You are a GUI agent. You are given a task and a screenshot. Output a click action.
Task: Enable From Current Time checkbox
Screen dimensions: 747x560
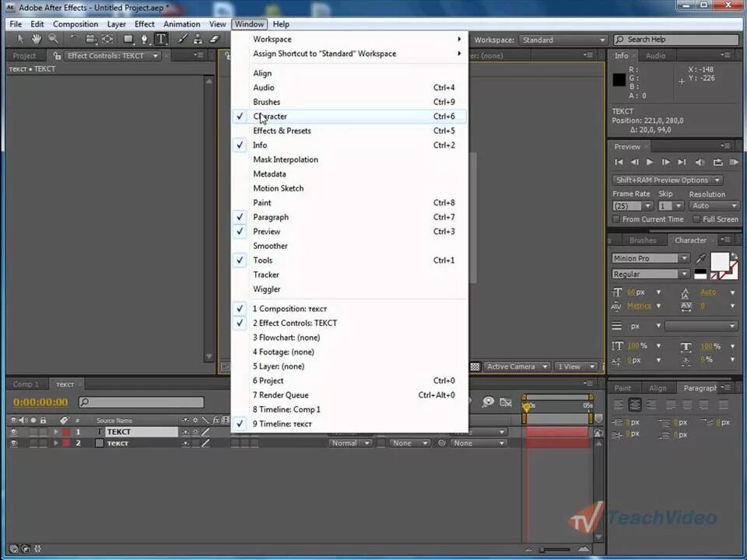tap(616, 219)
